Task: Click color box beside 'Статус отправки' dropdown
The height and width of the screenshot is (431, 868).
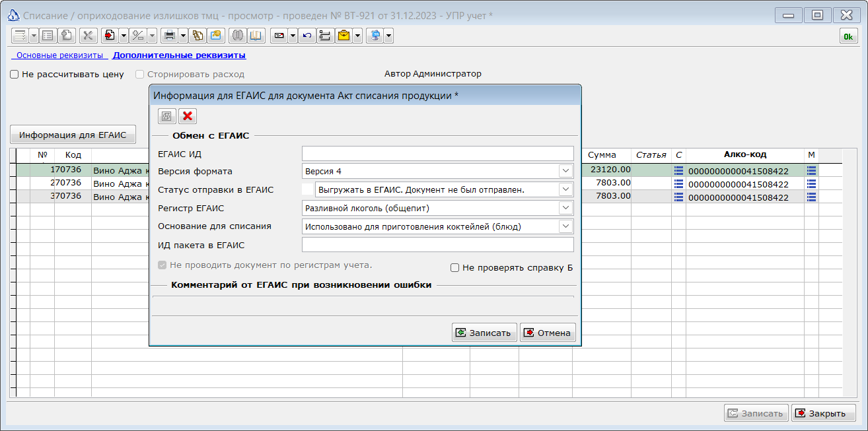Action: (307, 189)
